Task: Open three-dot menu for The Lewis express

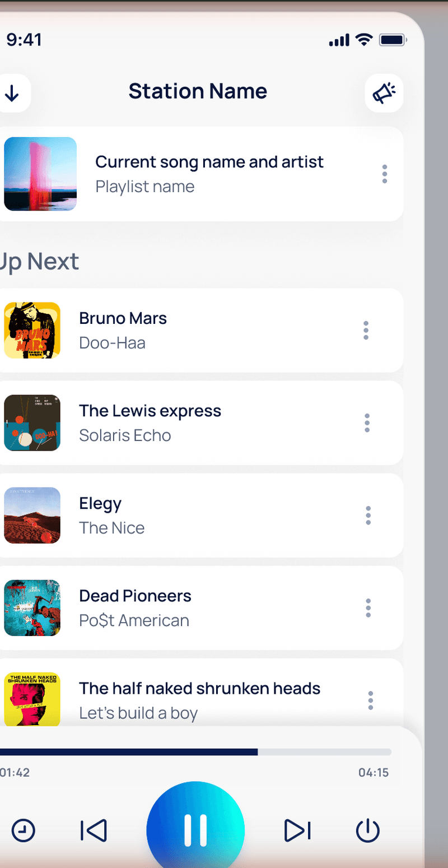Action: [x=367, y=423]
